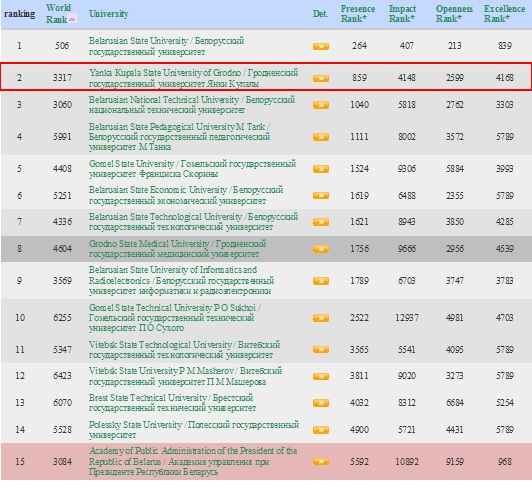Select impact rank value 12937
Viewport: 532px width, 494px height.
407,318
